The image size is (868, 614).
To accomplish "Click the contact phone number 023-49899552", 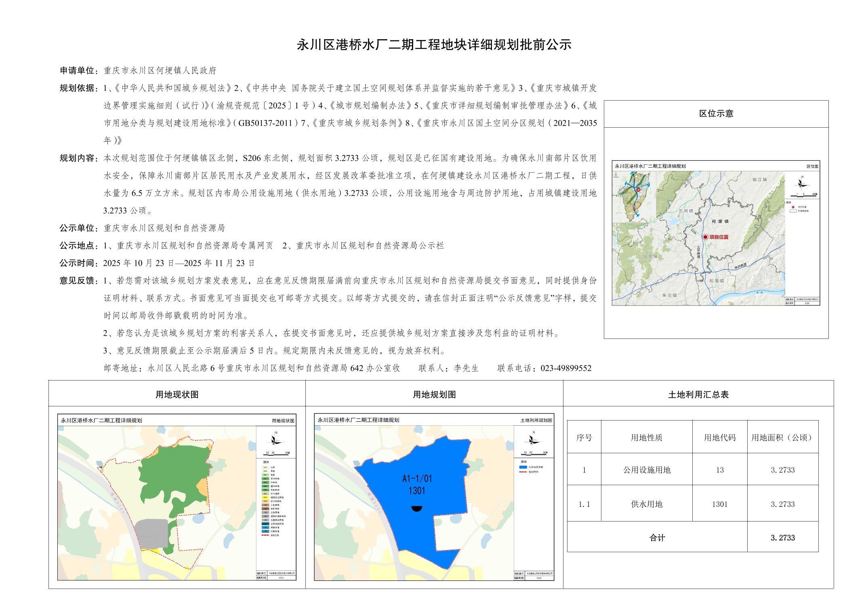I will pyautogui.click(x=565, y=368).
